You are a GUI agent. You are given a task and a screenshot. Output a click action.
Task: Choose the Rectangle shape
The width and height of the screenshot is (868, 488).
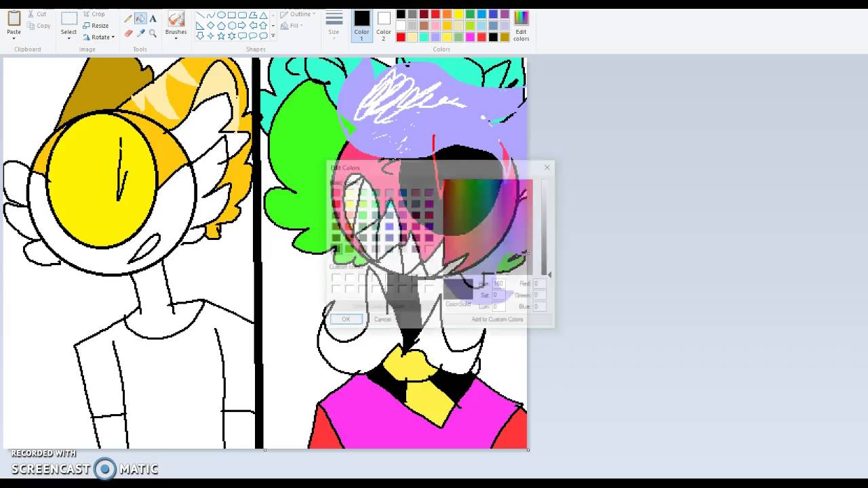pyautogui.click(x=232, y=15)
